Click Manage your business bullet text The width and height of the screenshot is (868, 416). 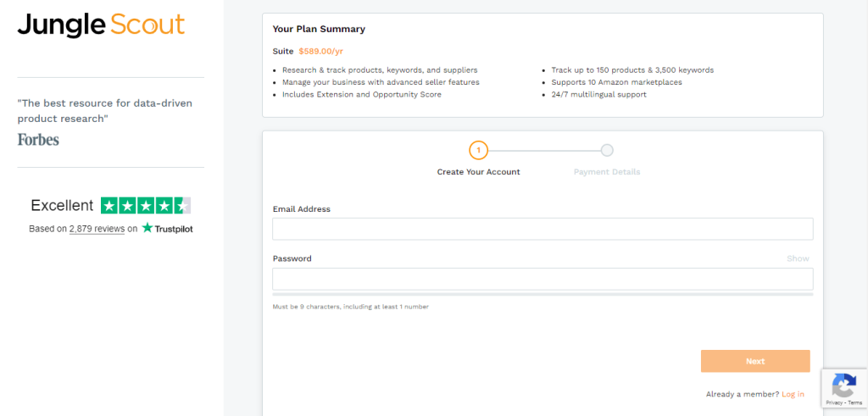tap(381, 82)
